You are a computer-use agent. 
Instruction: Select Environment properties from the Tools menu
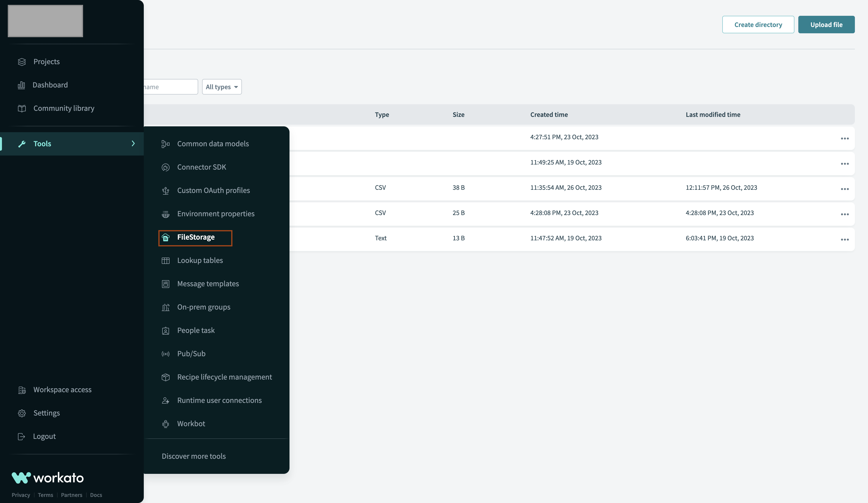tap(216, 214)
